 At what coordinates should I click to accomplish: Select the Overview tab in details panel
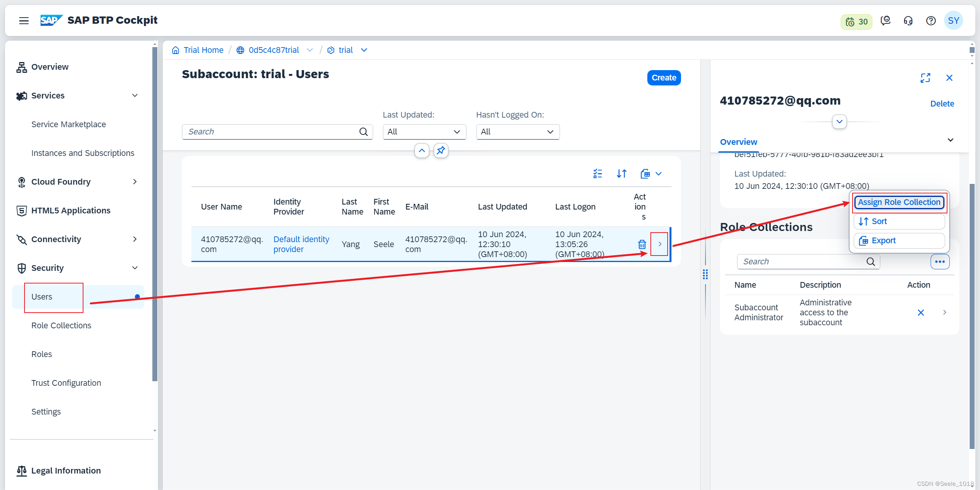[738, 142]
